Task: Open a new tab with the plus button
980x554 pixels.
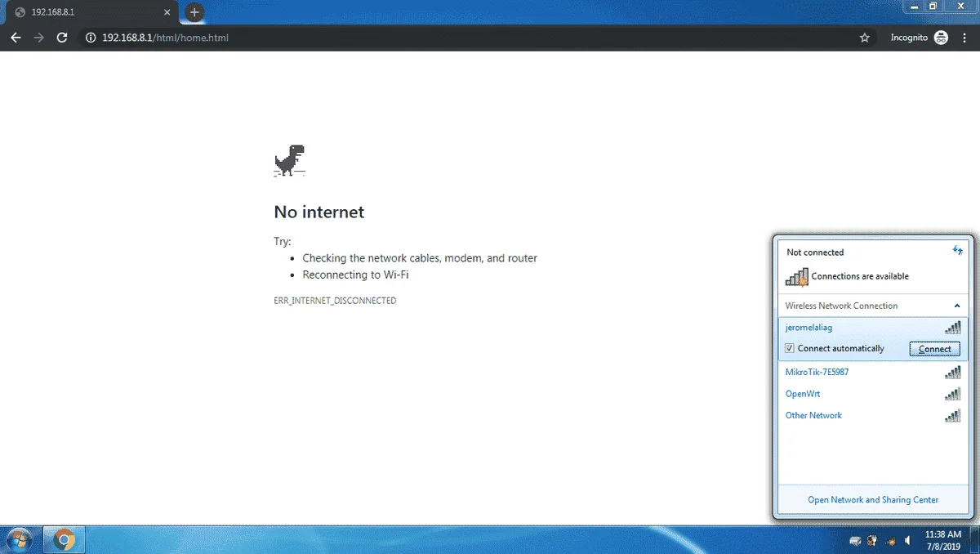Action: [194, 13]
